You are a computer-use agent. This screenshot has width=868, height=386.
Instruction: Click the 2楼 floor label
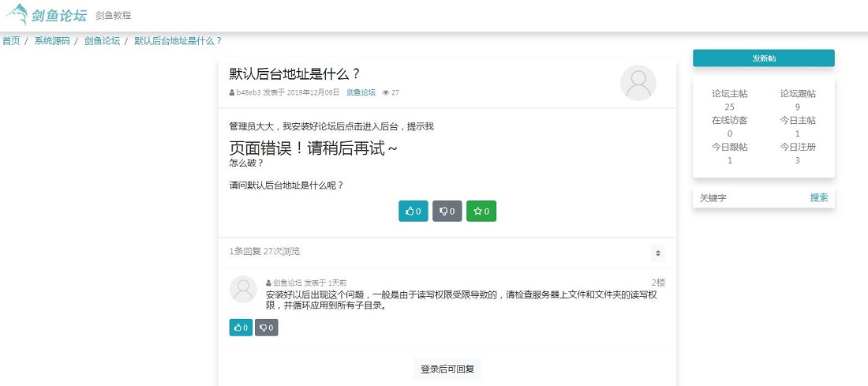click(x=658, y=283)
